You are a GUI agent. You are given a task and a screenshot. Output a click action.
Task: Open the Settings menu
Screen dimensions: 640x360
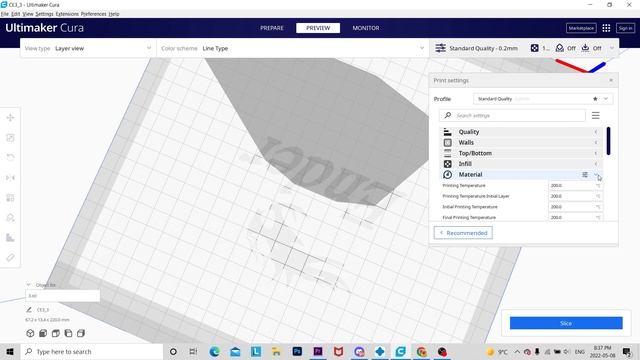pyautogui.click(x=44, y=14)
